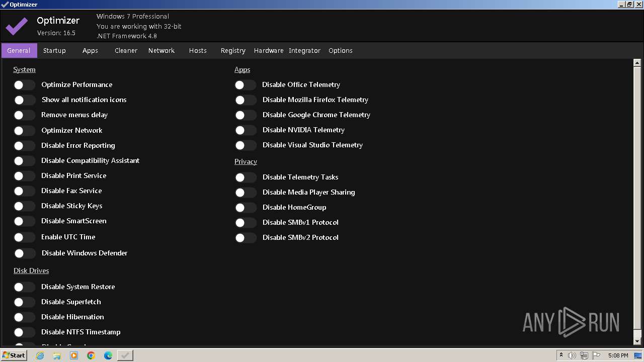644x362 pixels.
Task: Open the Integrator tab
Action: [304, 50]
